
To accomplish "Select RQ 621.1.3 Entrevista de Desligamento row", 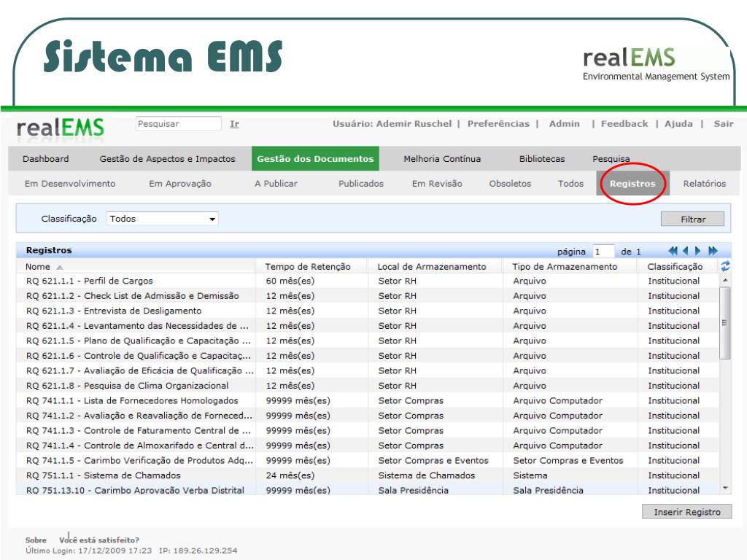I will coord(368,311).
